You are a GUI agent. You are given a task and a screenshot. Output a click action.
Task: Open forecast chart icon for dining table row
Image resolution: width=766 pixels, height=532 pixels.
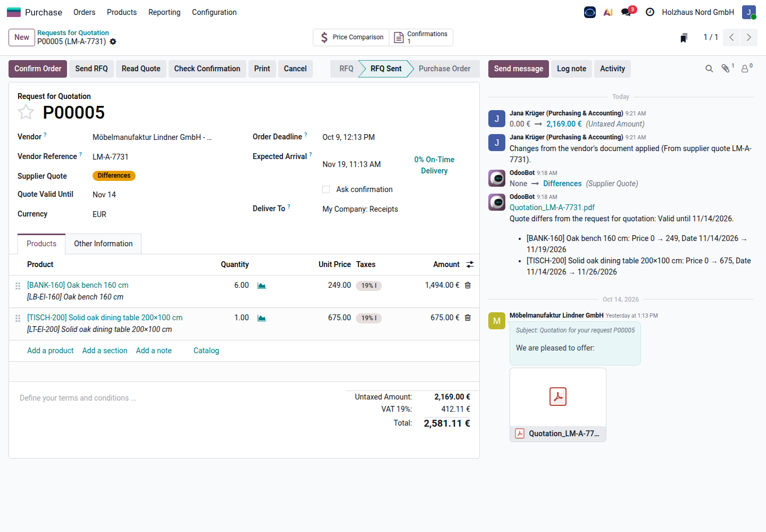tap(262, 318)
